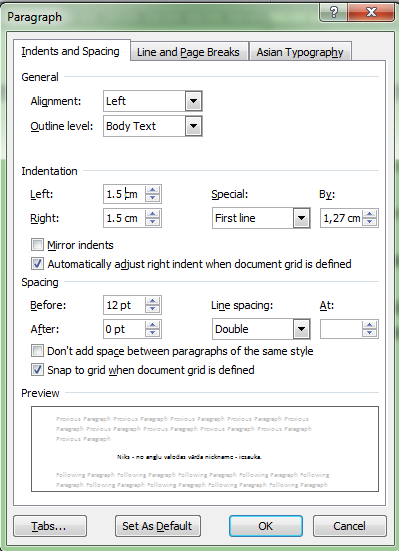The width and height of the screenshot is (399, 551).
Task: Open the Outline level dropdown
Action: pyautogui.click(x=193, y=126)
